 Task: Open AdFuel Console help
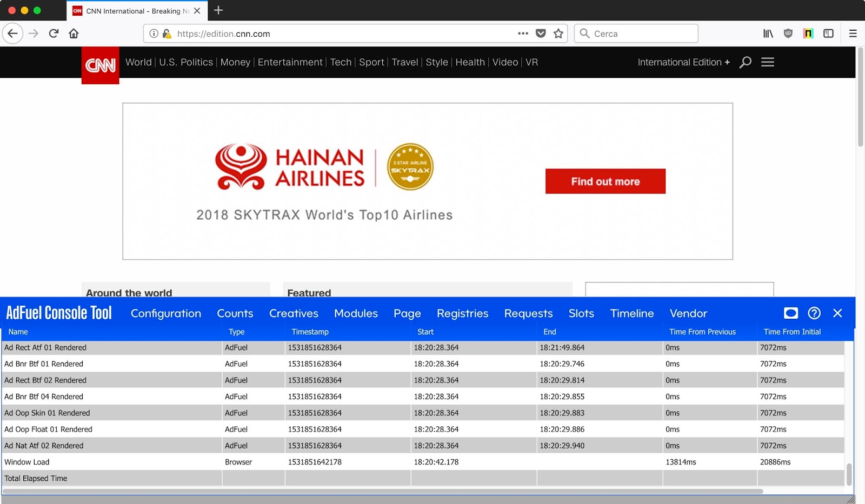pyautogui.click(x=814, y=313)
